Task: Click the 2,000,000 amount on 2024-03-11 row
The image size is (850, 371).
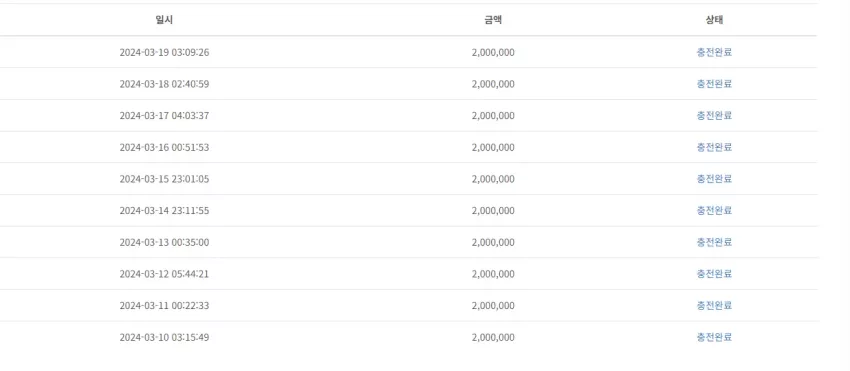Action: tap(493, 305)
